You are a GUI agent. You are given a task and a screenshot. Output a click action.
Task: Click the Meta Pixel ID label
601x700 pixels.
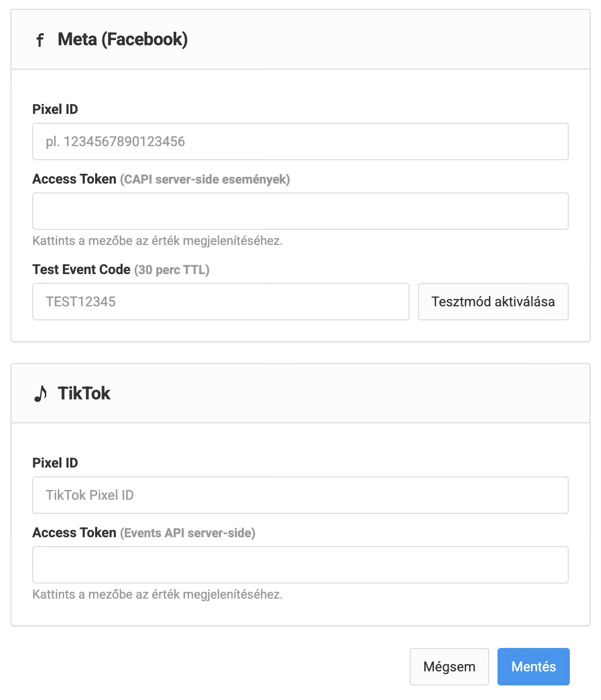coord(55,109)
